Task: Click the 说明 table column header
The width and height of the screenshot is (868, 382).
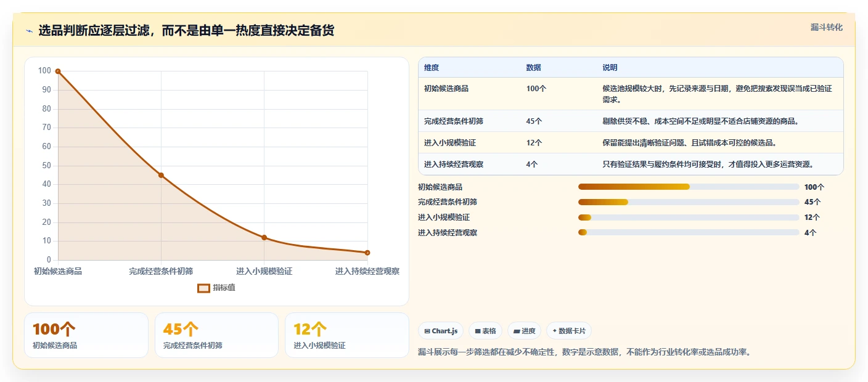Action: 610,68
